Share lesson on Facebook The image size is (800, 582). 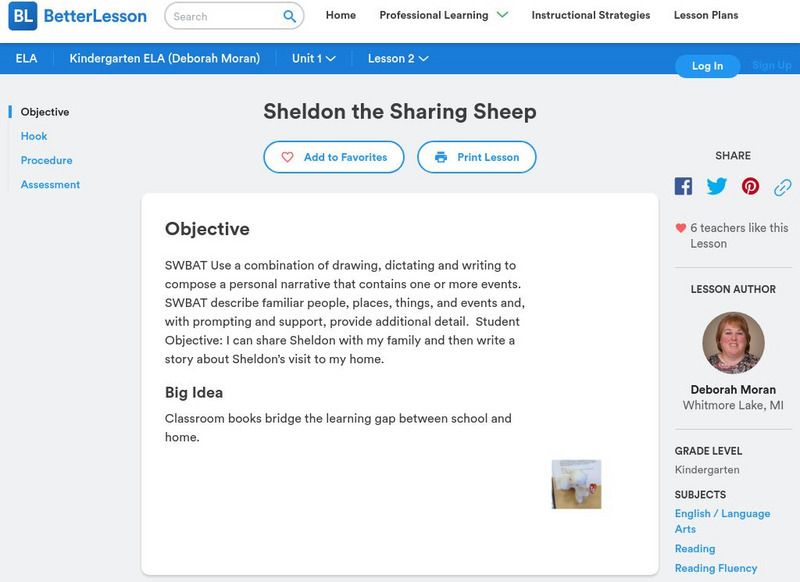tap(683, 186)
